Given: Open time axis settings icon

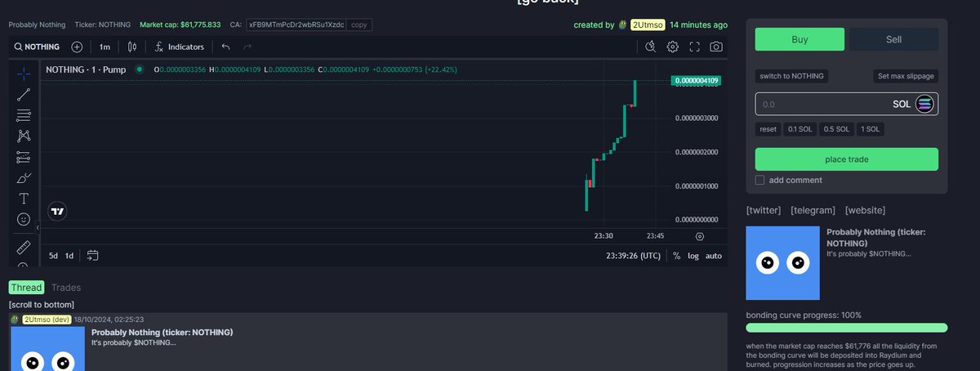Looking at the screenshot, I should coord(700,236).
